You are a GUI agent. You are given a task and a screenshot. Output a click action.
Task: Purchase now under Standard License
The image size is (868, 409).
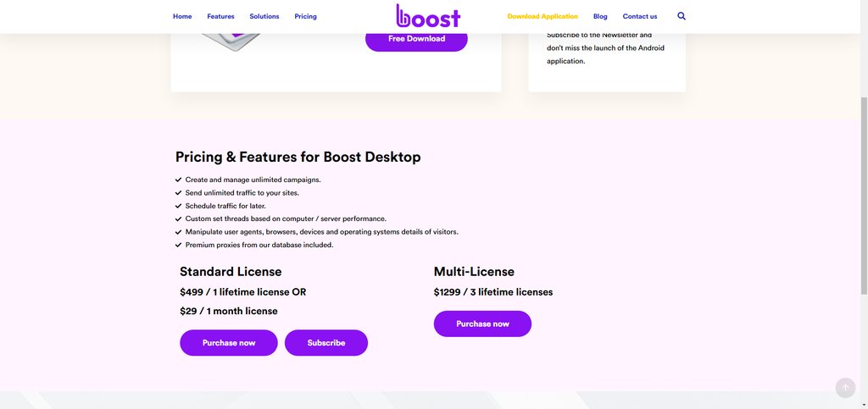pos(229,343)
